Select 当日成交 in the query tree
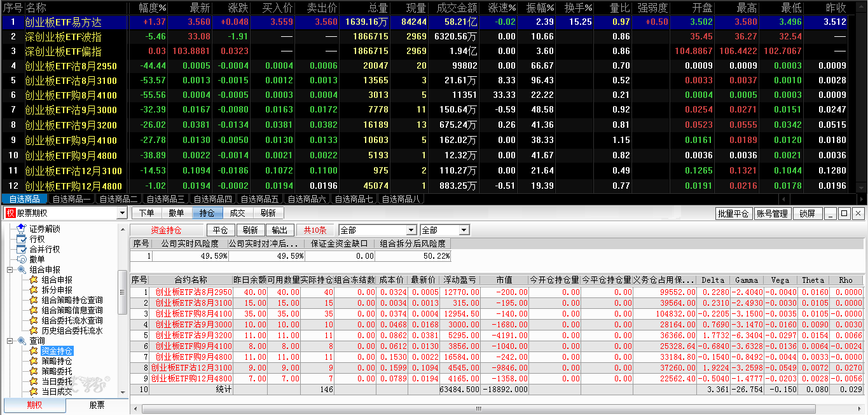The height and width of the screenshot is (415, 868). 57,391
